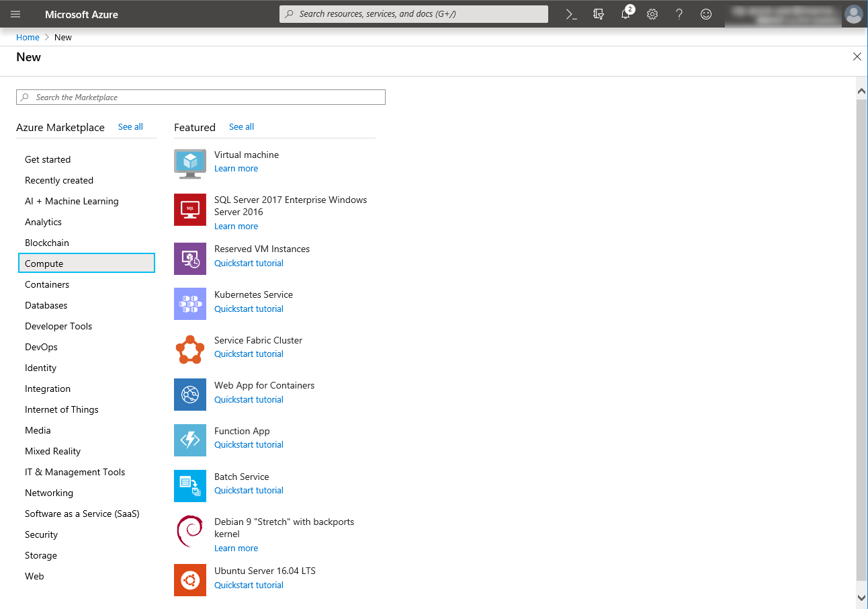Viewport: 868px width, 609px height.
Task: Click the Function App icon
Action: 190,440
